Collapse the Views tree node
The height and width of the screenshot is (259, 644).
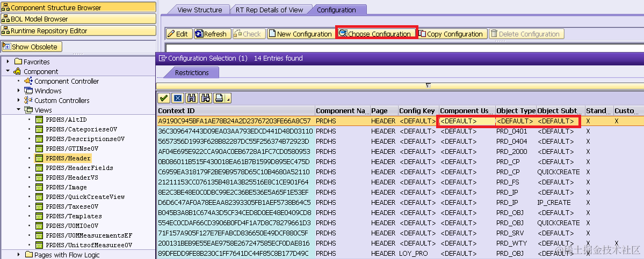click(18, 110)
